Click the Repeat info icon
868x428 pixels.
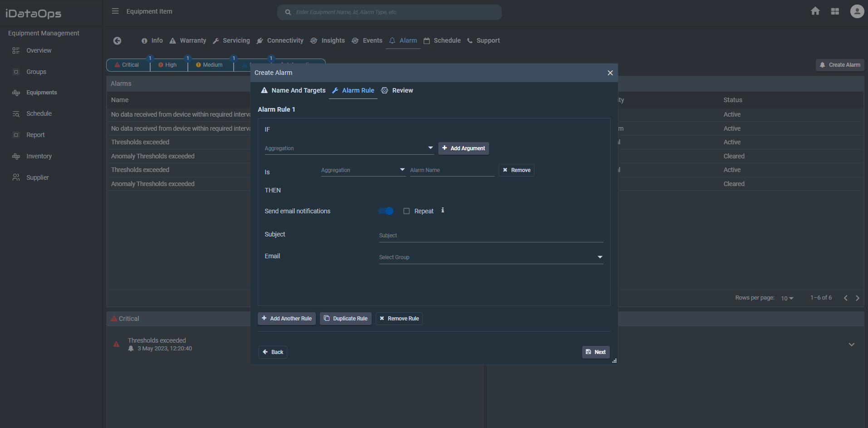tap(443, 211)
